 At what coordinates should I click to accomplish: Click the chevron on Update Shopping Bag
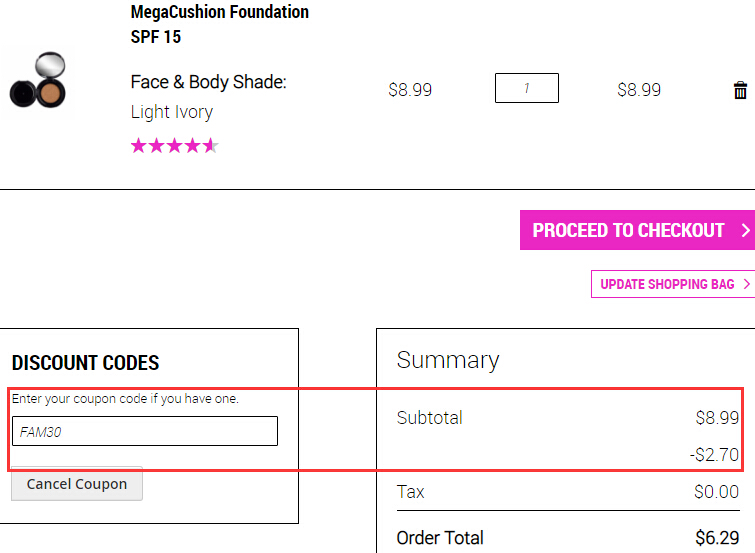tap(747, 284)
